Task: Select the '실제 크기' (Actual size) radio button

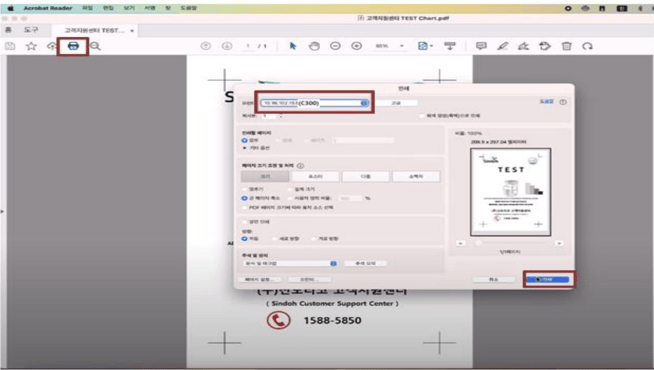Action: coord(290,189)
